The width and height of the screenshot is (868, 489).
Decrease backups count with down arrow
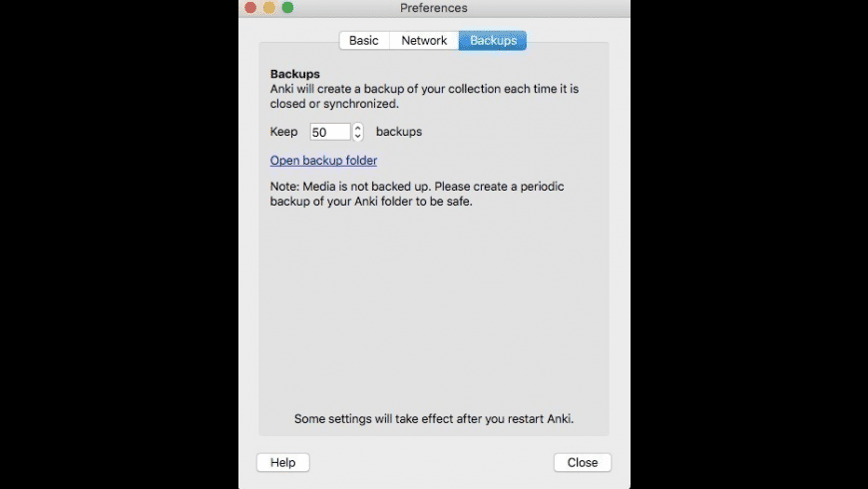click(x=357, y=137)
